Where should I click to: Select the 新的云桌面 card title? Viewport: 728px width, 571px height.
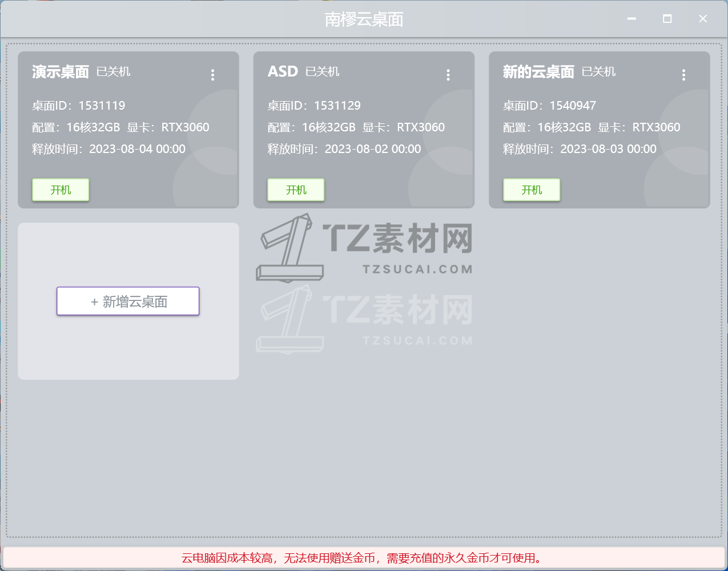click(538, 72)
